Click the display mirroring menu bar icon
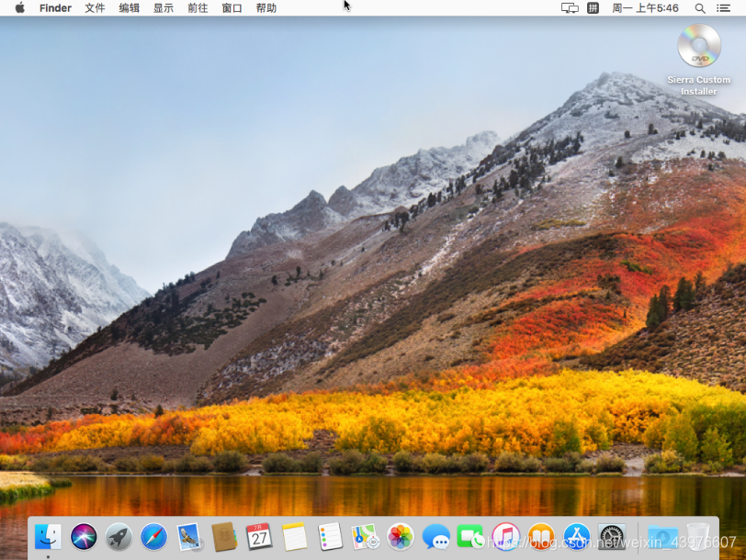746x560 pixels. point(570,8)
